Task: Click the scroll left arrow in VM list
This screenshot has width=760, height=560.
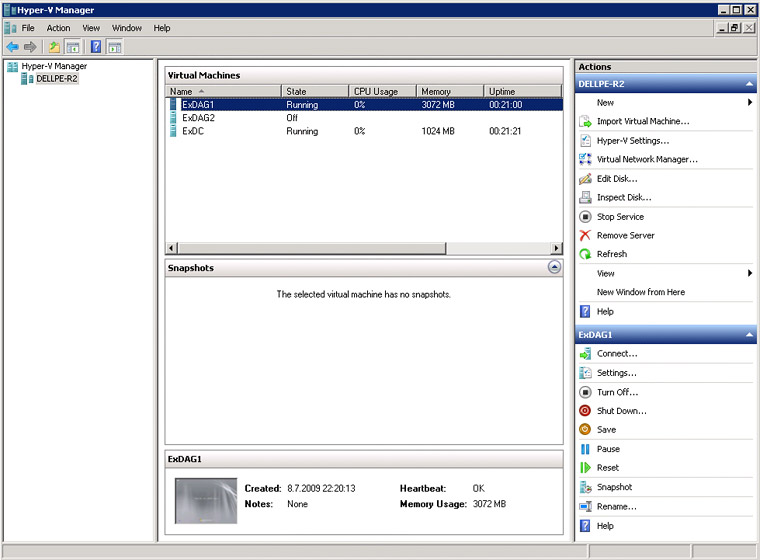Action: coord(171,248)
